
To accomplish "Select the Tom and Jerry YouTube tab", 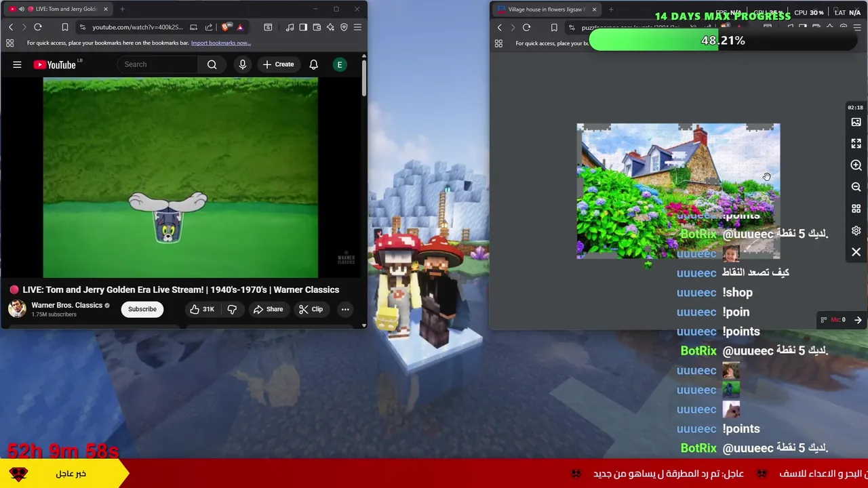I will tap(58, 9).
